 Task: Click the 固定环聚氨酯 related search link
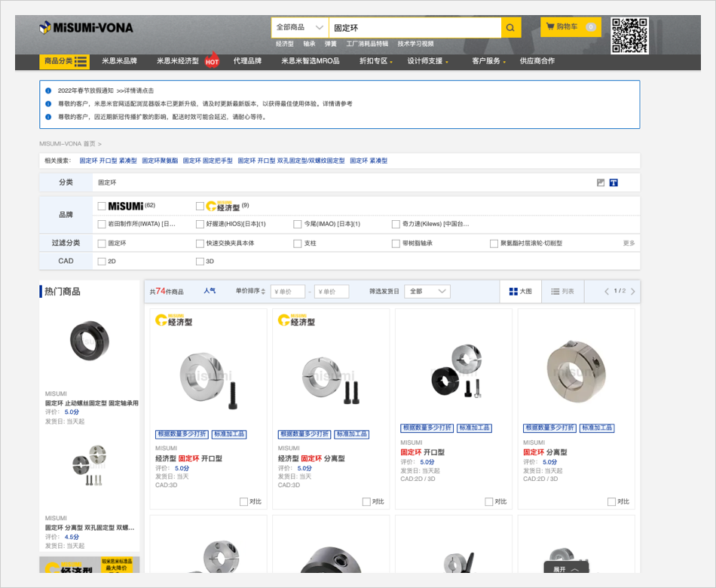[x=160, y=161]
